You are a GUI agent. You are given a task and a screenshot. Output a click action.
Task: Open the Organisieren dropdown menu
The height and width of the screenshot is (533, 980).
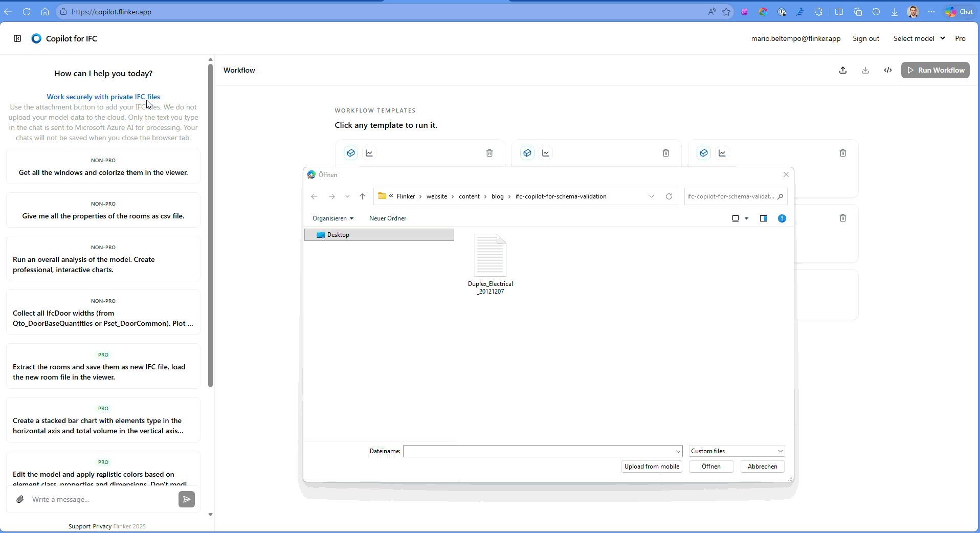point(333,218)
